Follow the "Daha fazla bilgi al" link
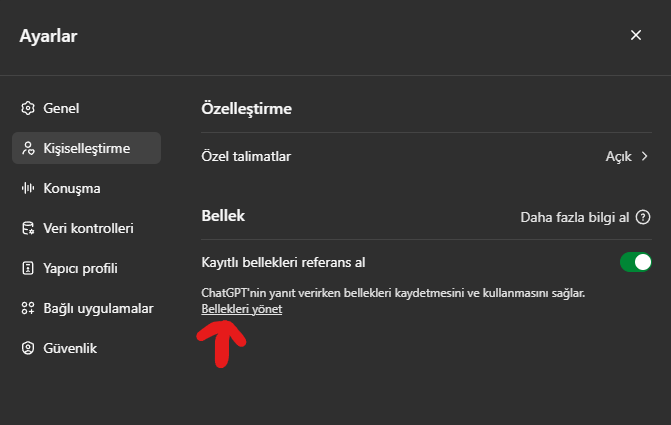This screenshot has height=425, width=671. pyautogui.click(x=575, y=216)
